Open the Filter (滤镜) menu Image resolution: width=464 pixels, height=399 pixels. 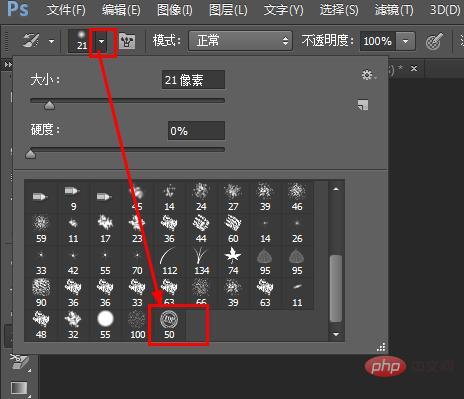click(394, 10)
